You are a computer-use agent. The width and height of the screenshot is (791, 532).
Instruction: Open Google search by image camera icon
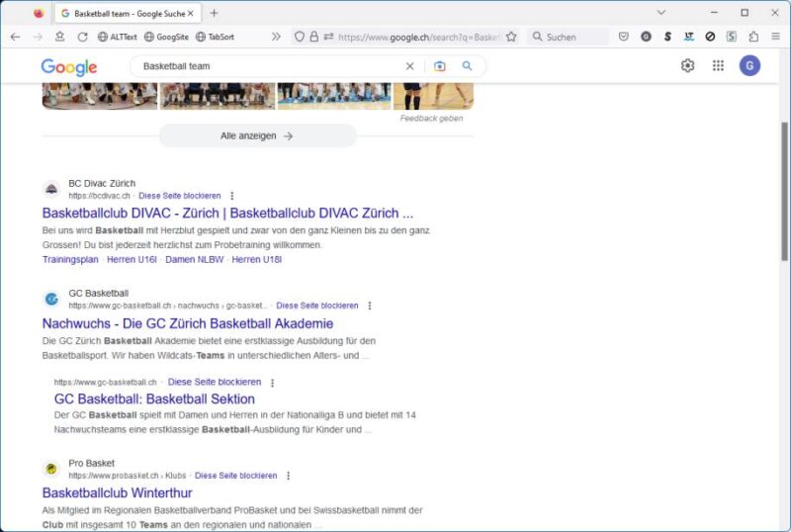pos(440,66)
